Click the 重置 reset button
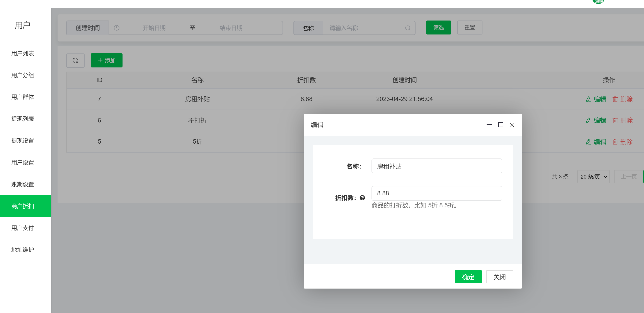Image resolution: width=644 pixels, height=313 pixels. (x=470, y=28)
